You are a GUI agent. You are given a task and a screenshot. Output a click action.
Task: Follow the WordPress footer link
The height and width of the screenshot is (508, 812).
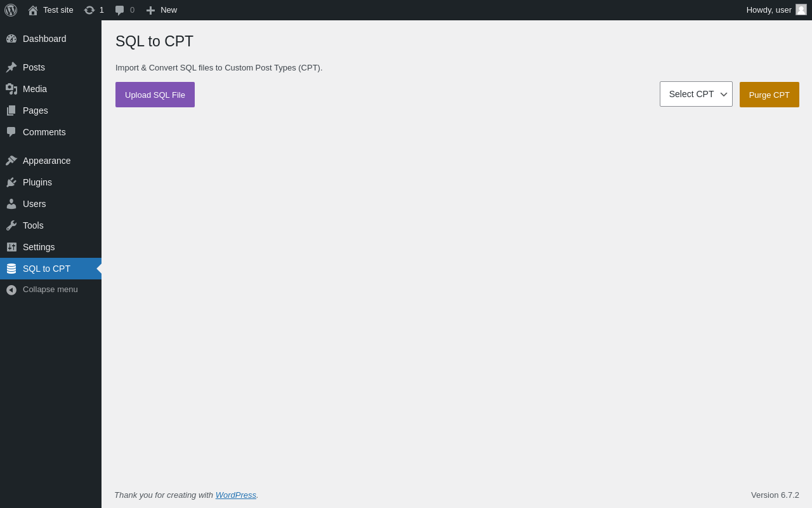236,495
